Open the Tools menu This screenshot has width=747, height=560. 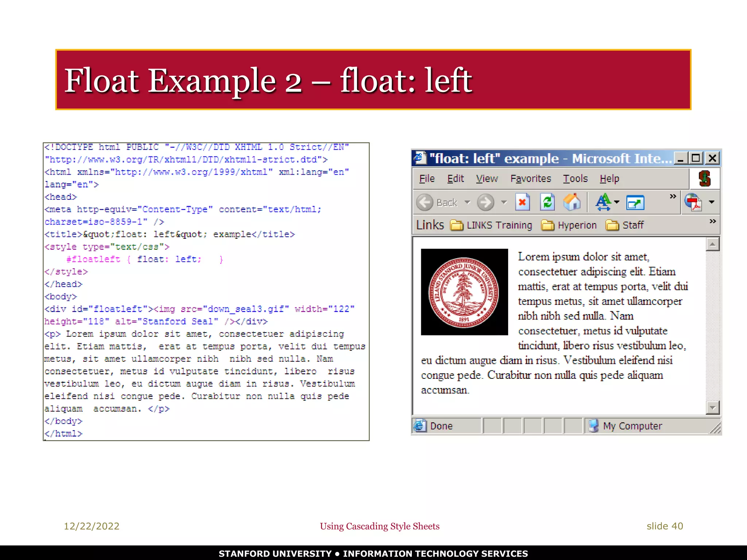(575, 179)
